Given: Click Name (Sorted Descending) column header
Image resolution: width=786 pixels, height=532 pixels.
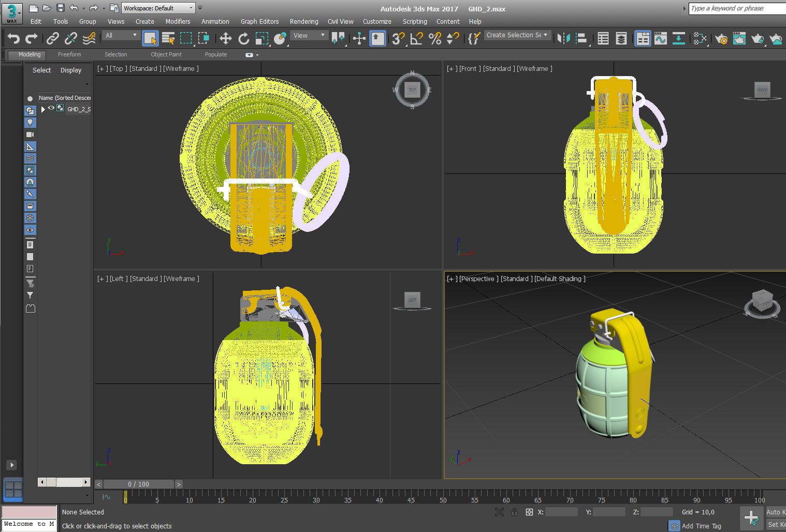Looking at the screenshot, I should (65, 98).
